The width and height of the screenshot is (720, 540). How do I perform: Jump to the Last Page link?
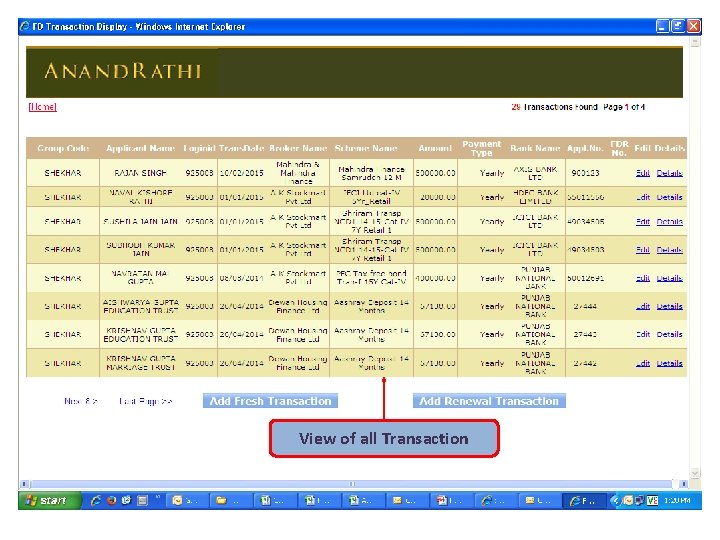pyautogui.click(x=146, y=401)
